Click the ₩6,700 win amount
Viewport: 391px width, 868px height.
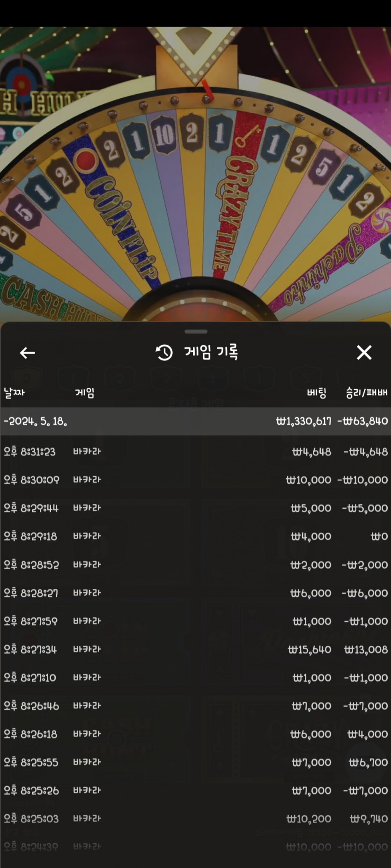(x=368, y=762)
